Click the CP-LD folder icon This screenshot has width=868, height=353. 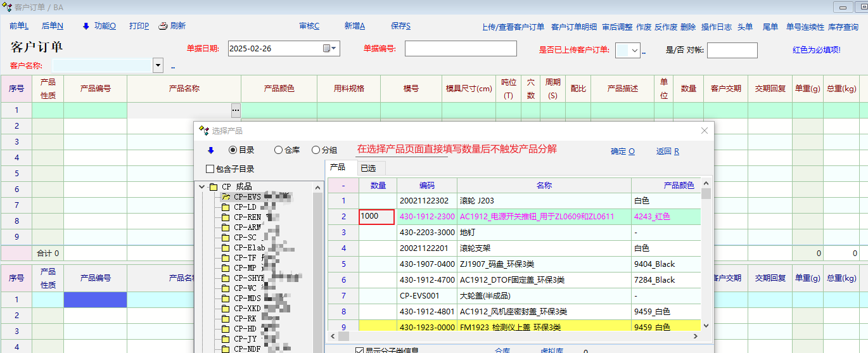point(226,207)
